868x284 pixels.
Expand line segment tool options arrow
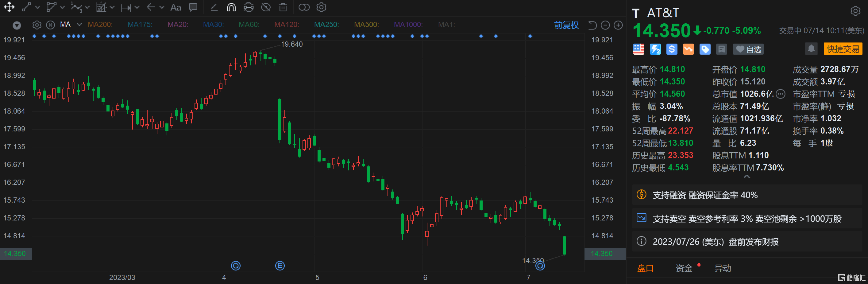click(x=37, y=7)
